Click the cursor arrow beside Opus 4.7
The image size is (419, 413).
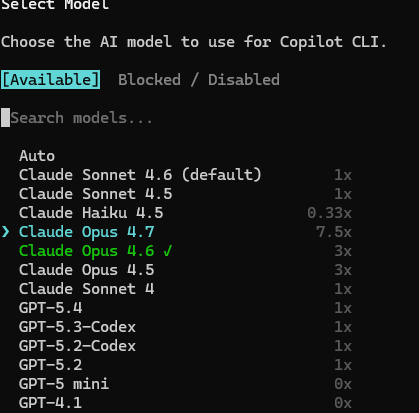(x=5, y=232)
